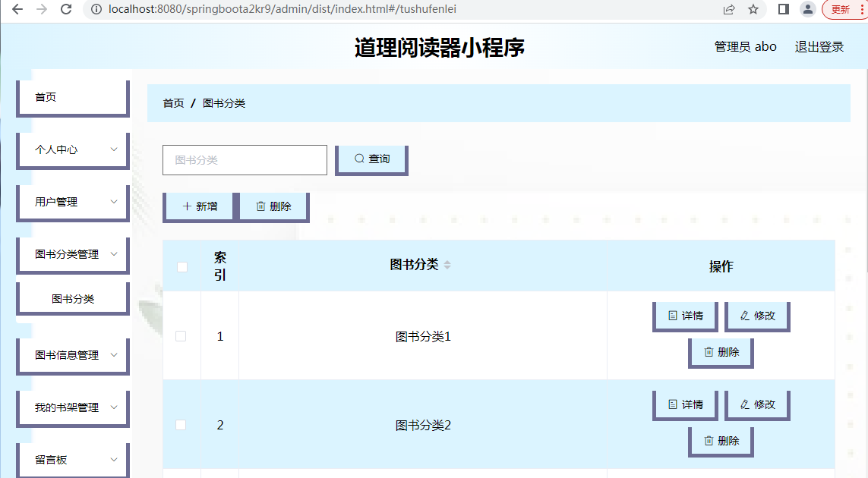Image resolution: width=868 pixels, height=478 pixels.
Task: Click the share page icon in address bar
Action: tap(729, 9)
